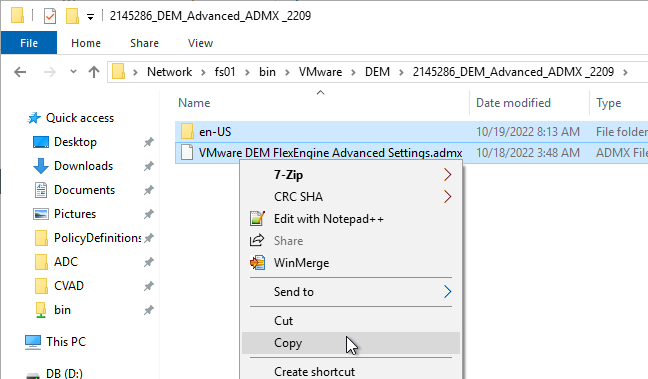The width and height of the screenshot is (648, 379).
Task: Click the Properties checkmark quick-access icon
Action: [x=50, y=16]
